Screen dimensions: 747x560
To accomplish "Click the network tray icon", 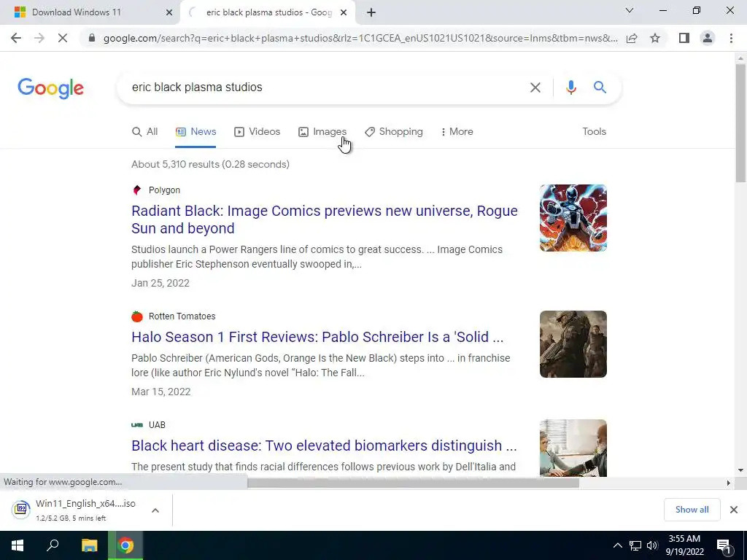I will tap(635, 545).
